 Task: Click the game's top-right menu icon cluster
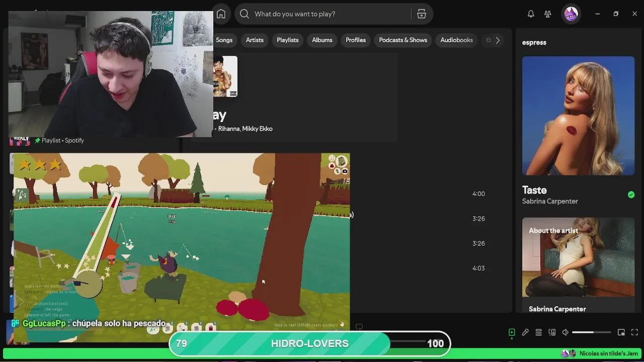pos(339,165)
